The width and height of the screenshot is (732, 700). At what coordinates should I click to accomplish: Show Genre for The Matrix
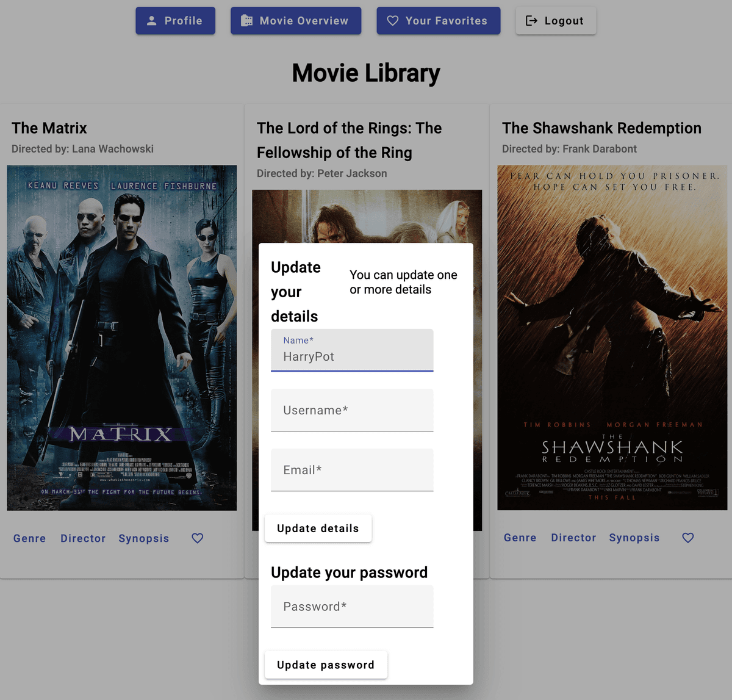coord(30,538)
